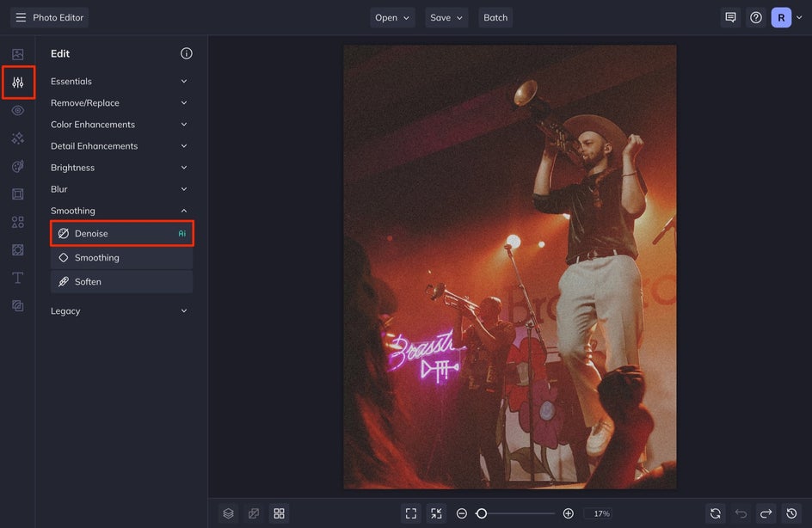
Task: Open the Frames sidebar icon
Action: 17,194
